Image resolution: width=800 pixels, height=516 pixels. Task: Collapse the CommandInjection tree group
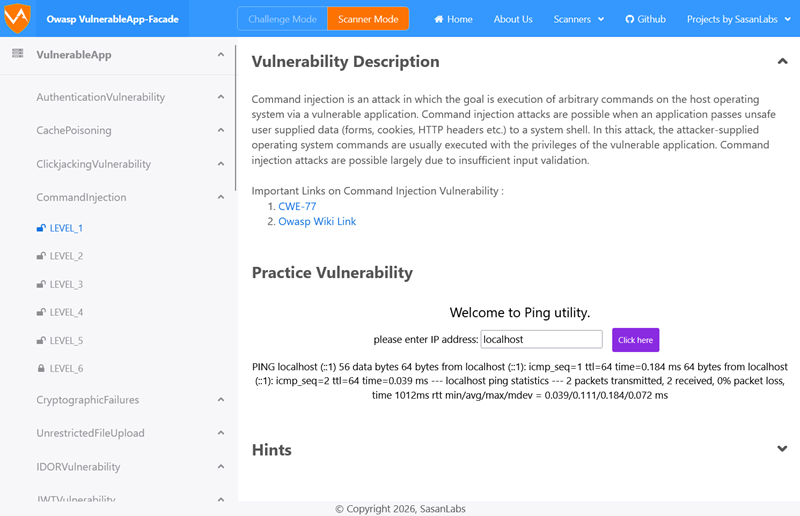tap(221, 197)
